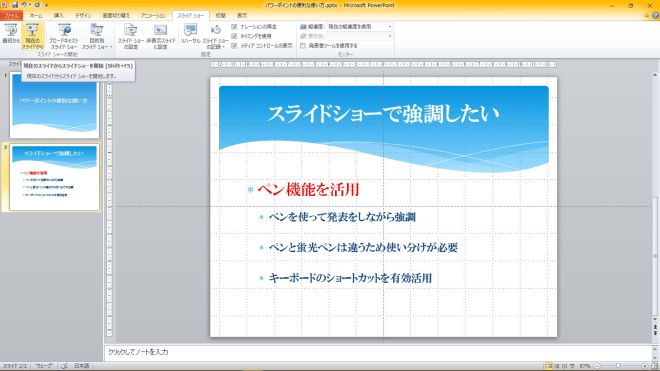The height and width of the screenshot is (371, 660).
Task: Toggle Play Narrations (ナレーションの再生) checkbox
Action: click(x=234, y=27)
